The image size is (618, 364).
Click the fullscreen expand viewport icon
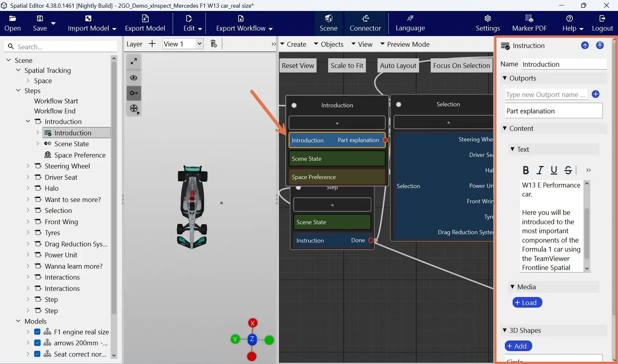pos(134,62)
